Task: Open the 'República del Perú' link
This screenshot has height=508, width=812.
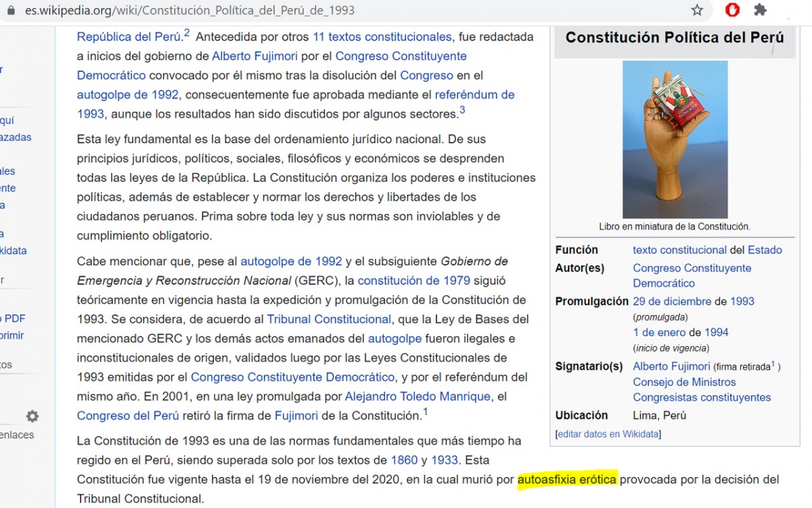Action: point(129,37)
